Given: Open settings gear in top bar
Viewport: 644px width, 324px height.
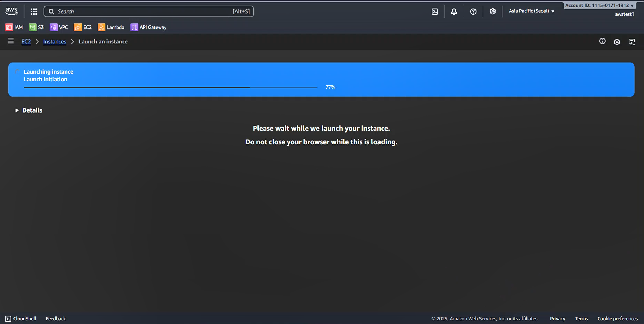Looking at the screenshot, I should (x=492, y=11).
